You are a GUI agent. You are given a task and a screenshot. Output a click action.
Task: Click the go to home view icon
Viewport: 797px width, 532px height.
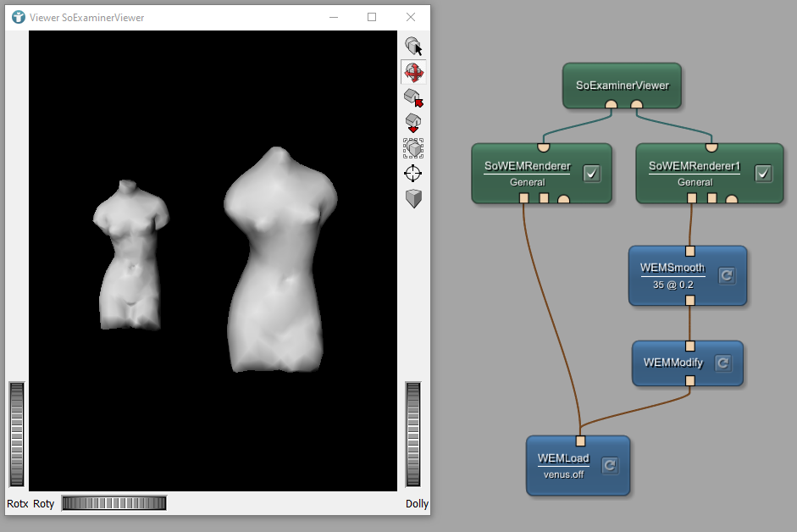point(413,97)
